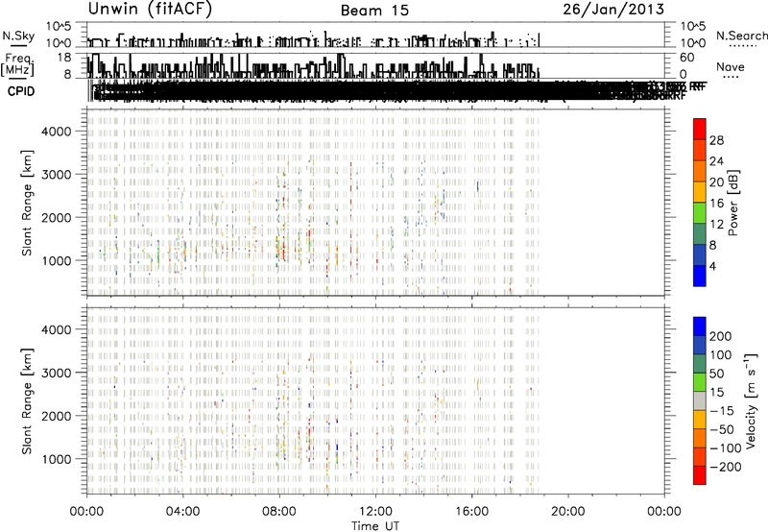
Task: Click the date '26/Jan/2013'
Action: [613, 10]
